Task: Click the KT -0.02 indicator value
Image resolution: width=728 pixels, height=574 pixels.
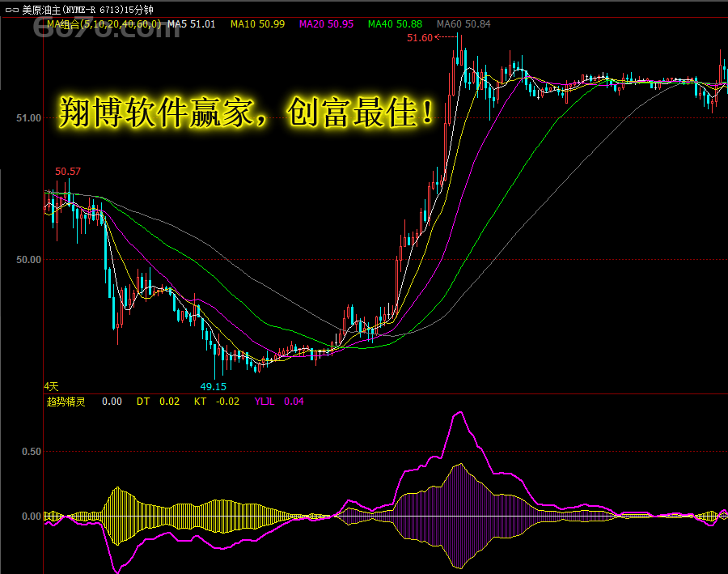Action: pyautogui.click(x=217, y=402)
